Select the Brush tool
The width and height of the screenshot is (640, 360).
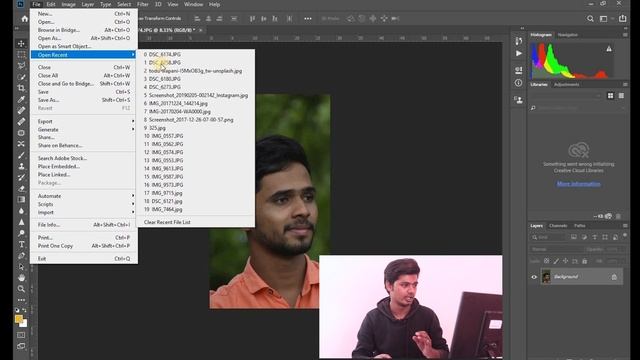(x=21, y=155)
